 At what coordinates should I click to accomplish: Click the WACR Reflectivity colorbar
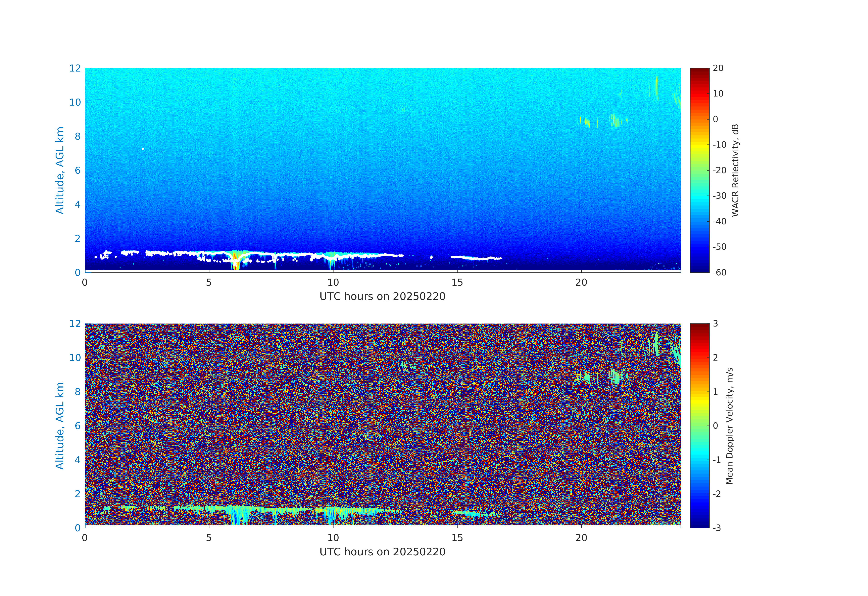coord(699,170)
